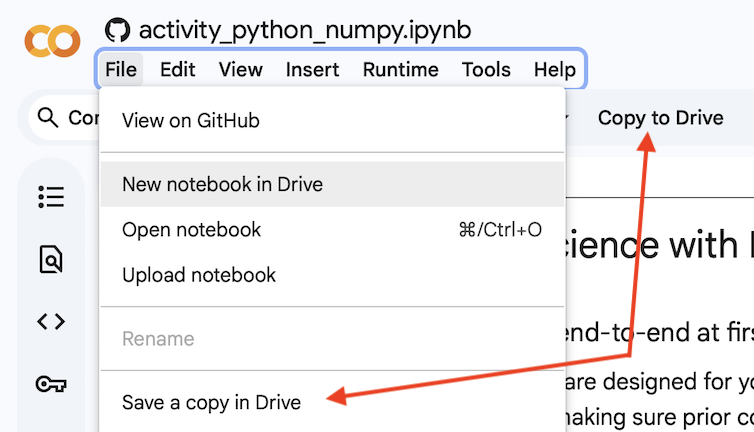Click the search magnifier icon
Image resolution: width=754 pixels, height=432 pixels.
(48, 117)
